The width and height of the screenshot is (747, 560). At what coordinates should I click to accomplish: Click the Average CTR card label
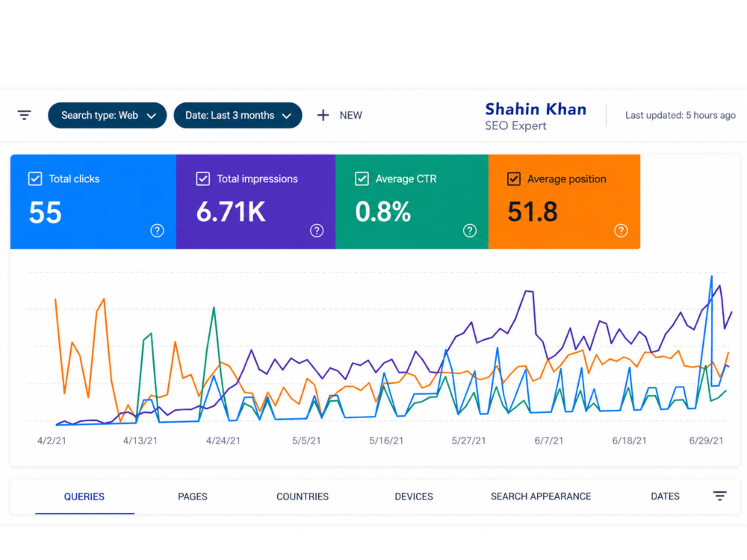pyautogui.click(x=406, y=179)
